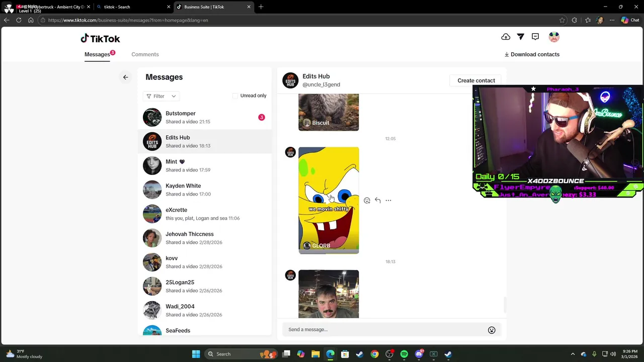Open Spotify from the taskbar

point(404,354)
